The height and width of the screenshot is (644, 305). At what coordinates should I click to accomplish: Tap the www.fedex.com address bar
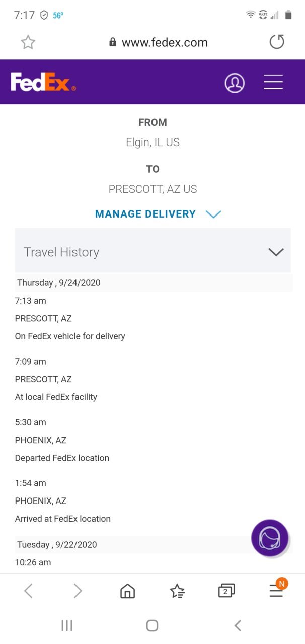point(159,42)
